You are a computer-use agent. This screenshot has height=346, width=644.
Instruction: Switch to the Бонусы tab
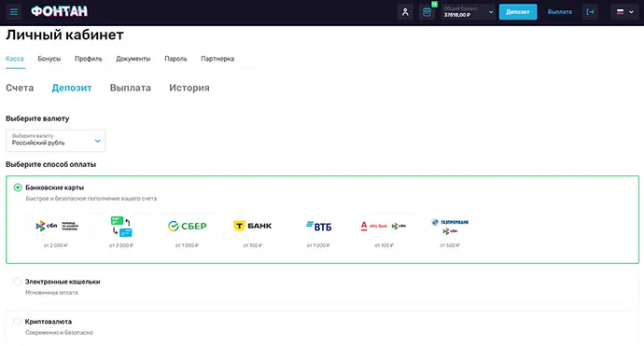click(x=49, y=59)
